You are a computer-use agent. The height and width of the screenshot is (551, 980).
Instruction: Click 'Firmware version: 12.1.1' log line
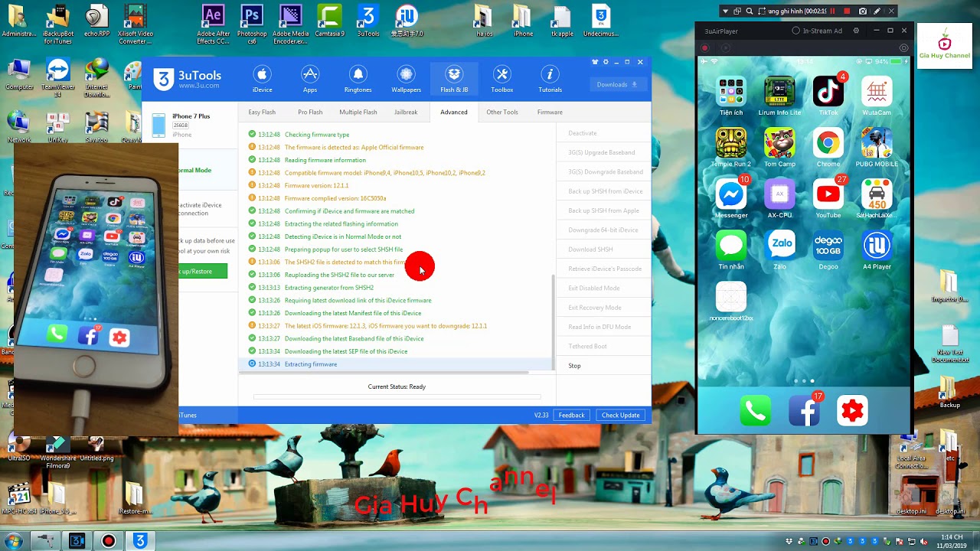pyautogui.click(x=316, y=185)
